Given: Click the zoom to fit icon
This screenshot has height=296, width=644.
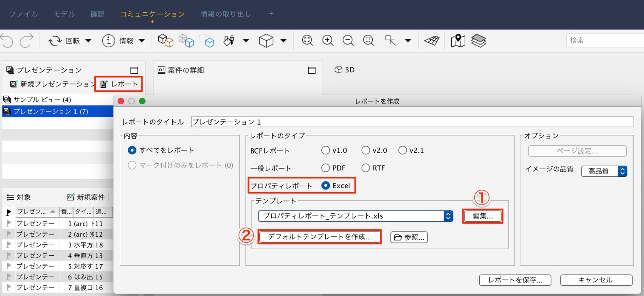Looking at the screenshot, I should (307, 41).
